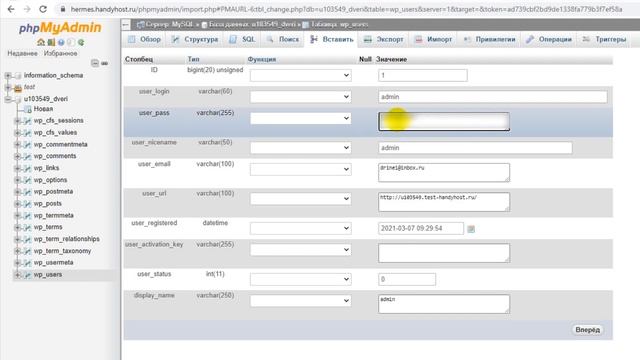Viewport: 640px width, 360px height.
Task: Click the phpMyAdmin home icon
Action: pyautogui.click(x=41, y=42)
